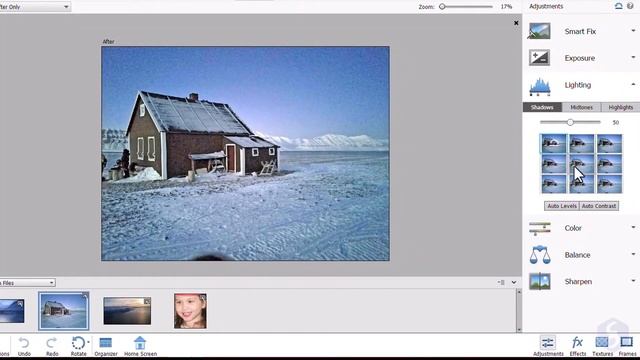Open the Effects panel

[x=578, y=346]
